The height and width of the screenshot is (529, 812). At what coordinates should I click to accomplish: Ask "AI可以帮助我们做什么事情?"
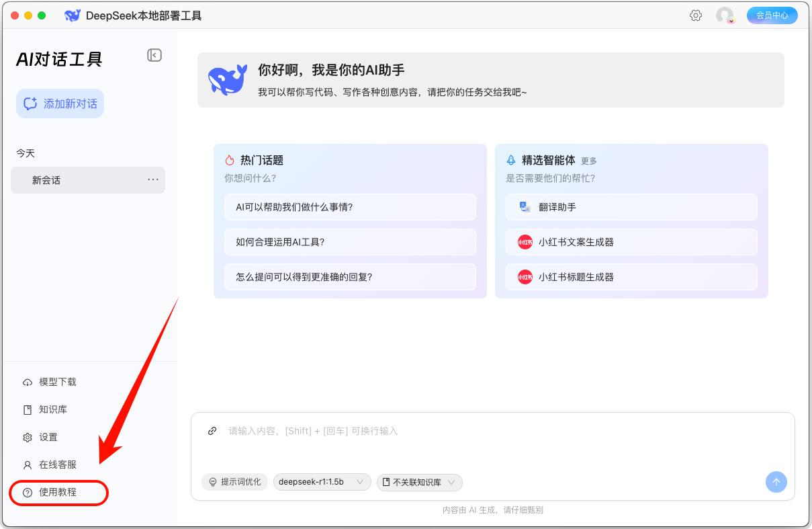point(350,207)
